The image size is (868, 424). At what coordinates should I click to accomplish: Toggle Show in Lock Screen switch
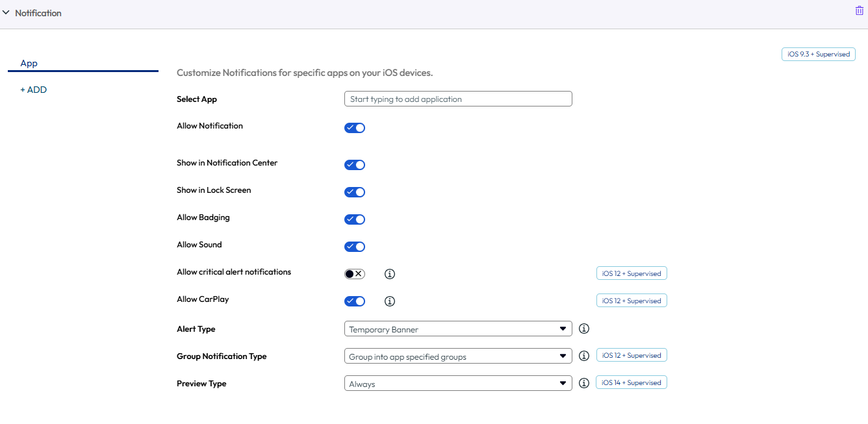tap(355, 192)
